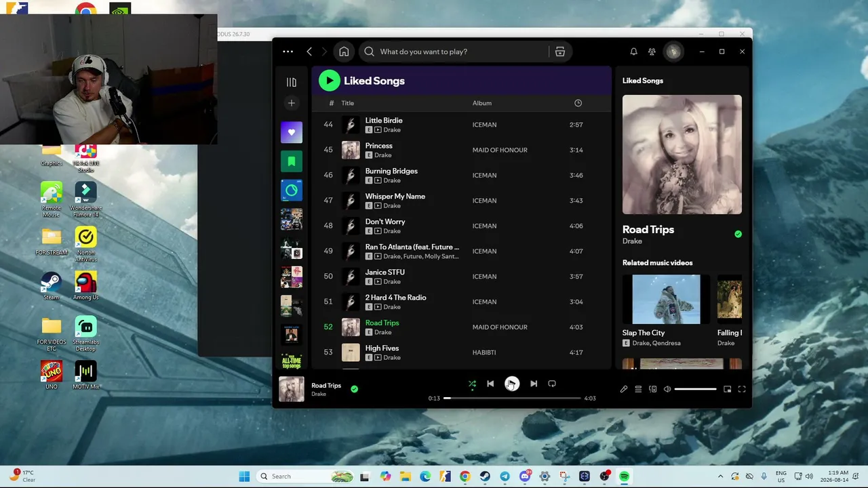Open Norton AntiVirus desktop shortcut
The image size is (868, 488).
(86, 245)
